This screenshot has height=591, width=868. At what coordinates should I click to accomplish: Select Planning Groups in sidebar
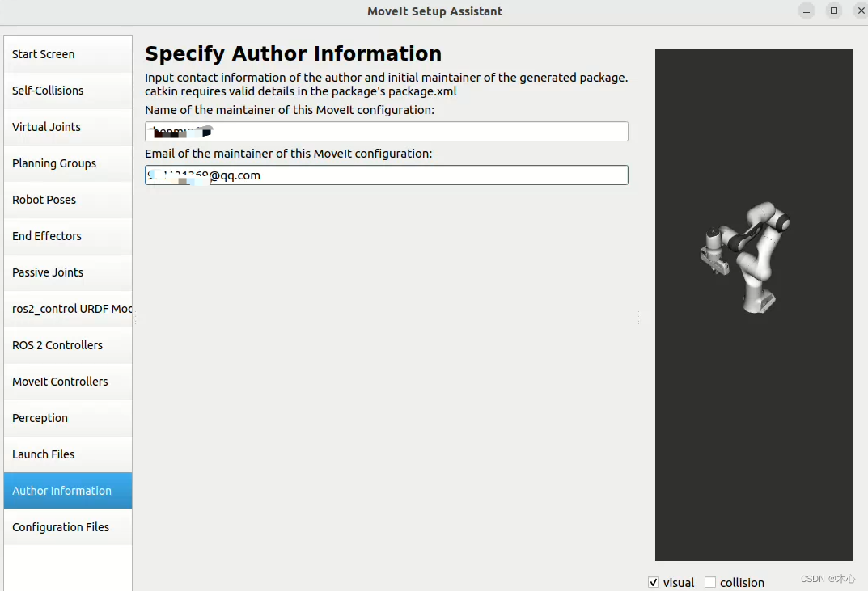point(67,163)
